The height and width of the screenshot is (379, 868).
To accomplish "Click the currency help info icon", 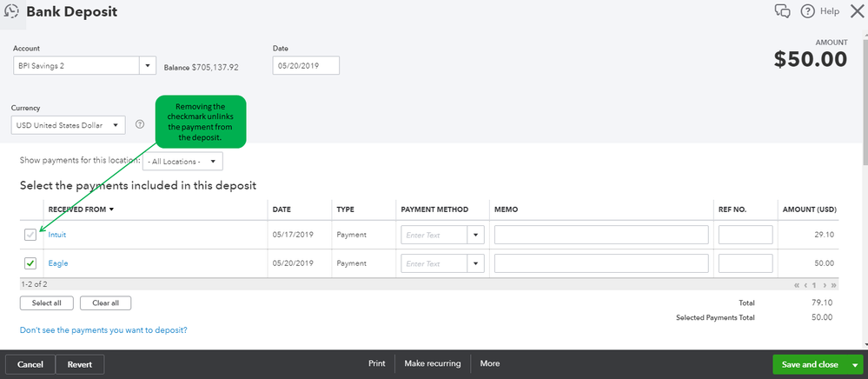I will pos(140,124).
